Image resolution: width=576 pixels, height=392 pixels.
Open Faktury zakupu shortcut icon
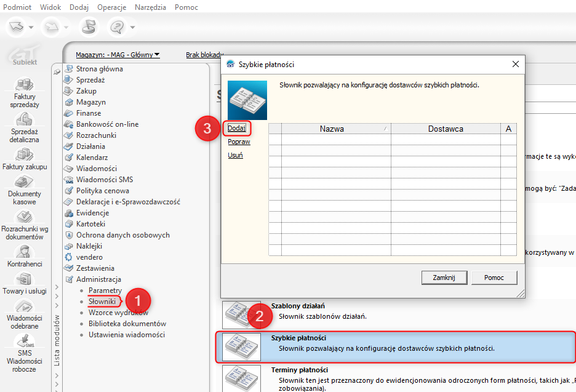click(24, 154)
